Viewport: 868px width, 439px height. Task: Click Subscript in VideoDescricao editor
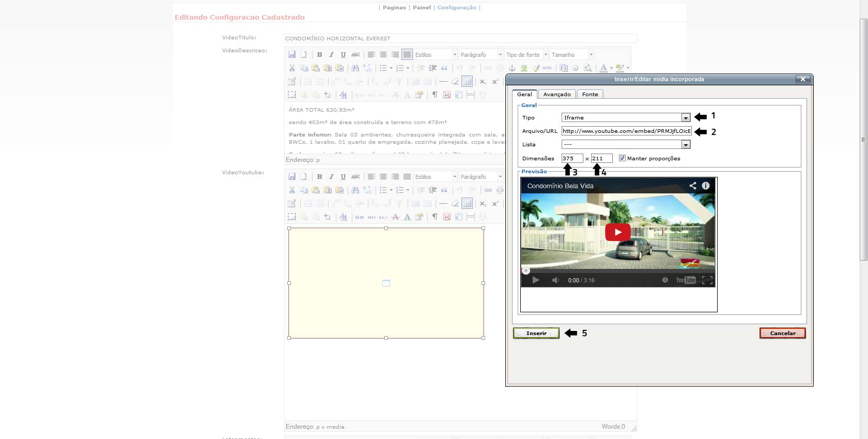tap(483, 81)
